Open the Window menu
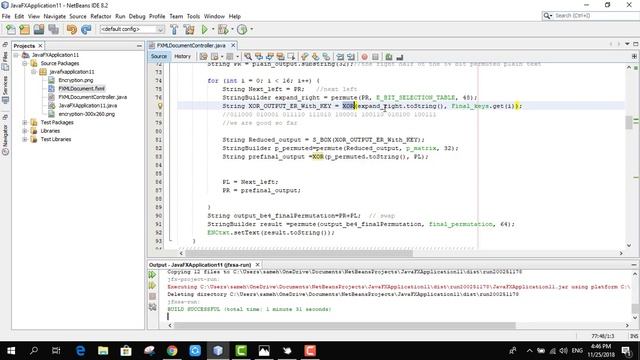Screen dimensions: 640x360 [214, 16]
